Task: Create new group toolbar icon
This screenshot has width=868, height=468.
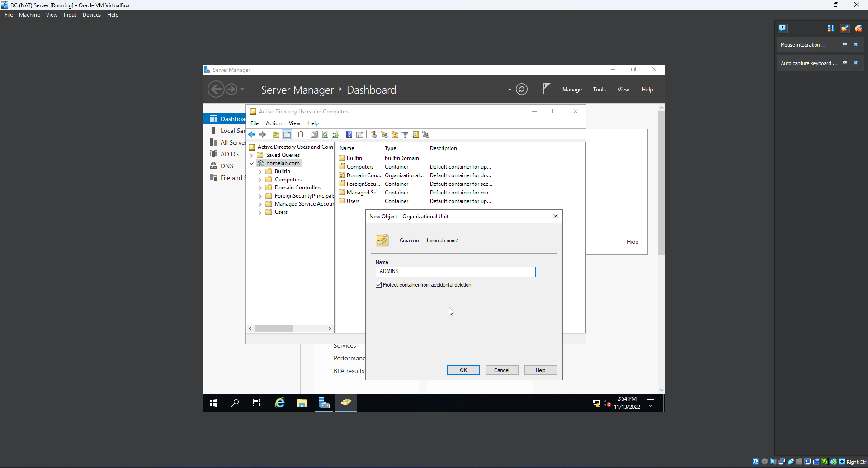Action: [384, 135]
